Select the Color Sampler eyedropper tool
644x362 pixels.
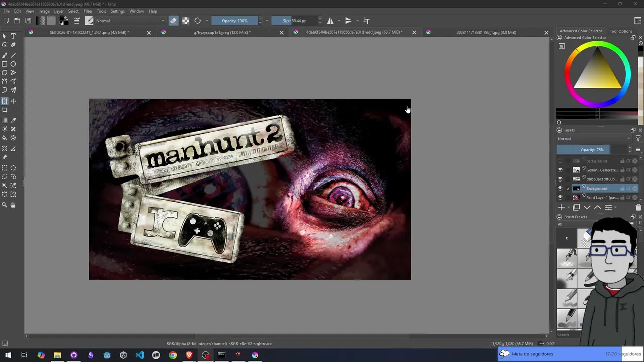coord(13,120)
